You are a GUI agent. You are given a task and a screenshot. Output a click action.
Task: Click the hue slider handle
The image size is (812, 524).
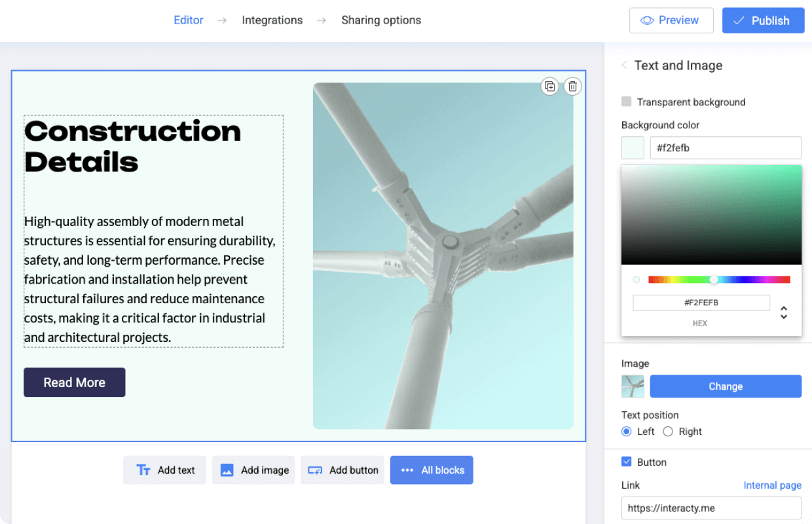coord(714,280)
